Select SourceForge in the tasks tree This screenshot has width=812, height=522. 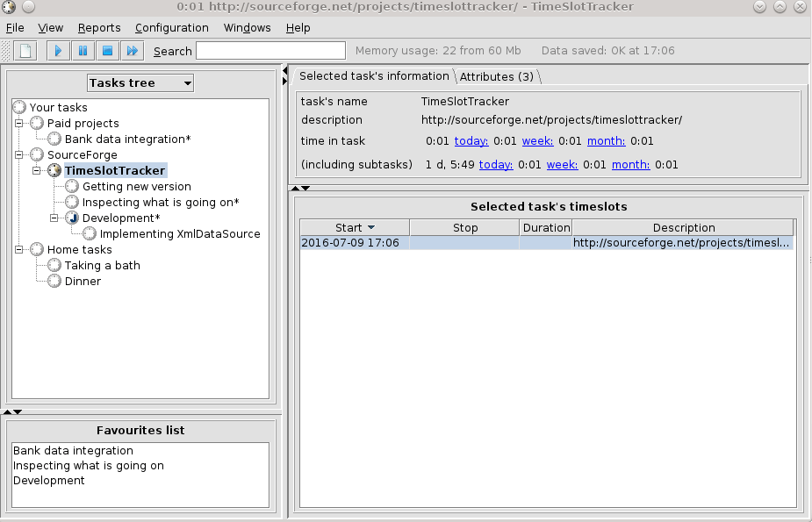point(82,154)
